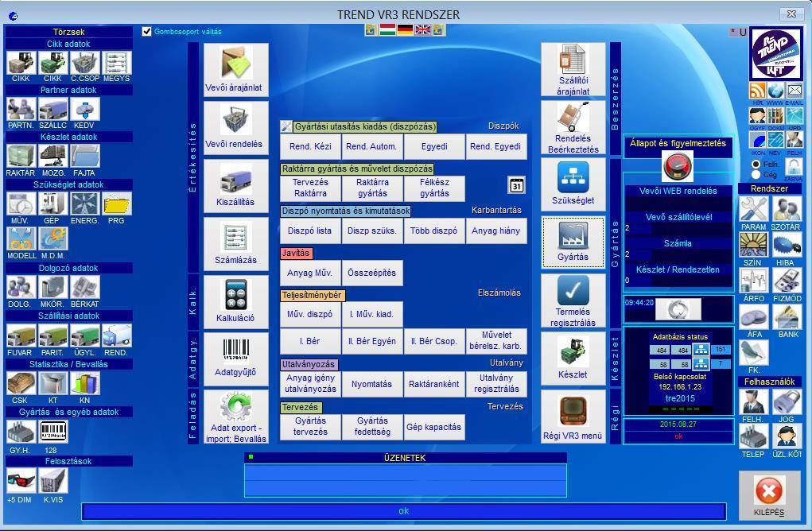The image size is (812, 531).
Task: Click the K.VIS icon
Action: 52,480
